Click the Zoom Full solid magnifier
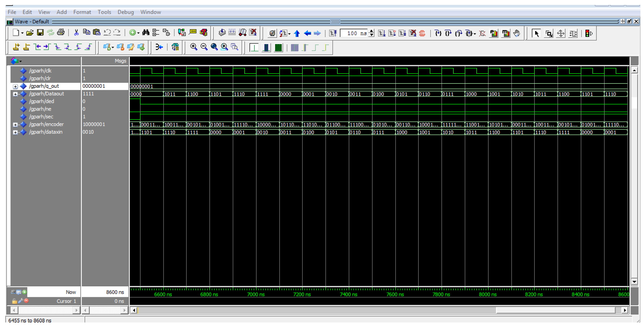This screenshot has width=644, height=326. [214, 47]
